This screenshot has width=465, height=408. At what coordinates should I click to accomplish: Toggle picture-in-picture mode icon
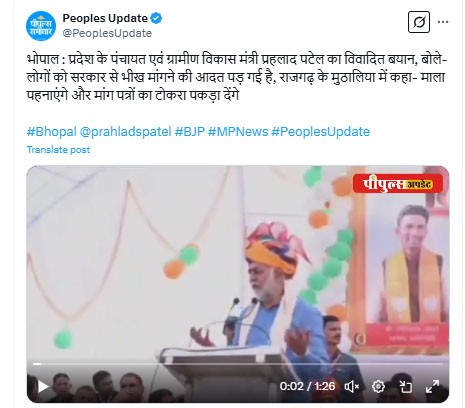tap(405, 387)
